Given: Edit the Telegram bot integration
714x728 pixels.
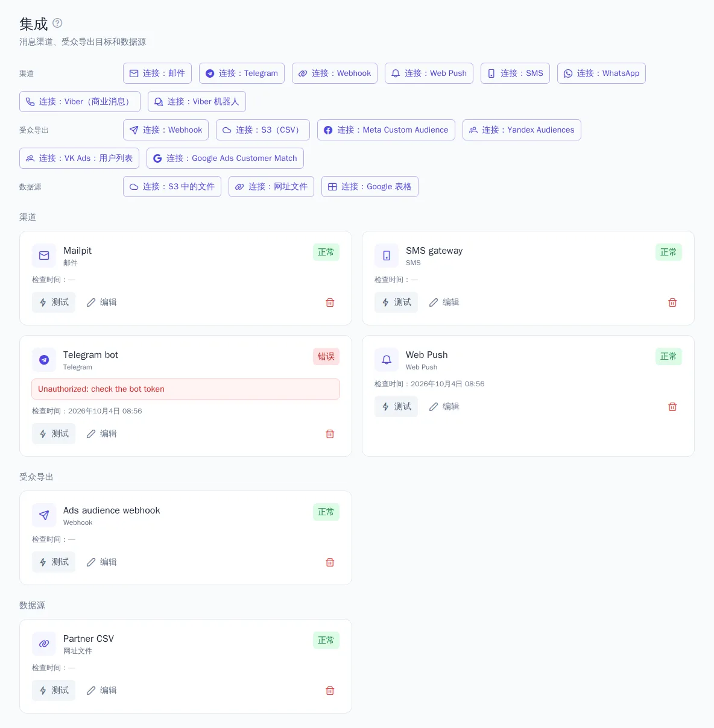Looking at the screenshot, I should 101,434.
